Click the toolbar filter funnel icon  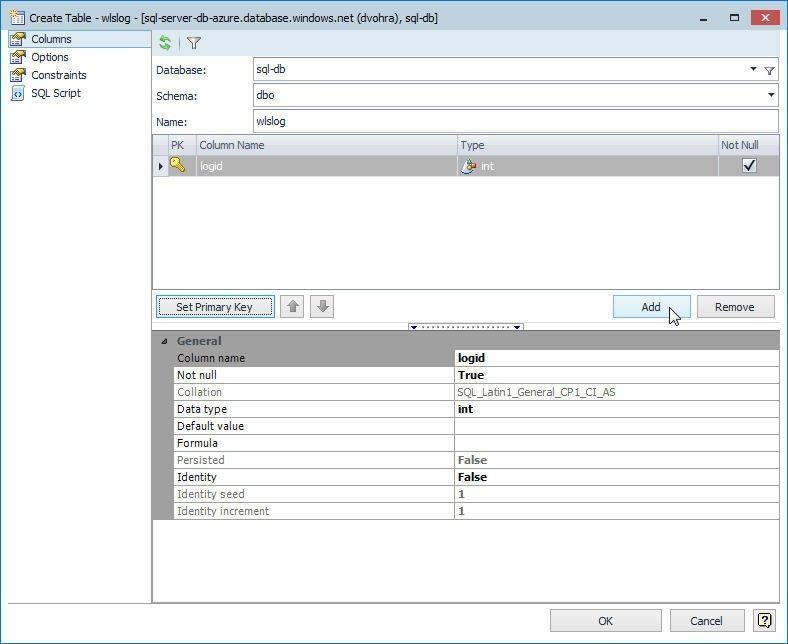point(194,43)
